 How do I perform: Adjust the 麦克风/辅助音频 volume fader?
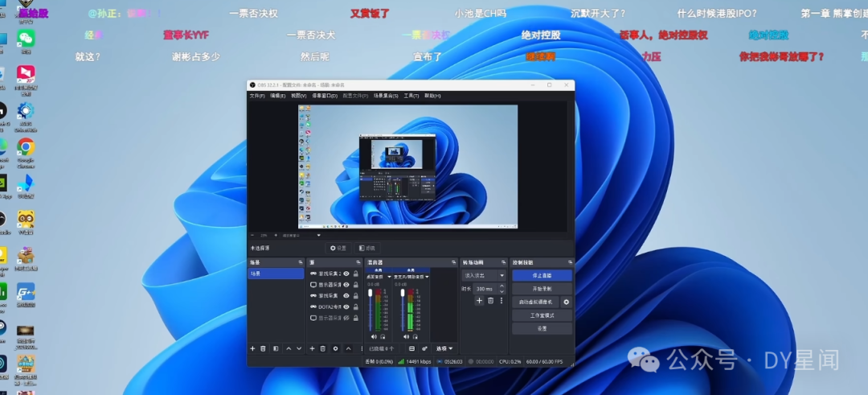[x=403, y=292]
